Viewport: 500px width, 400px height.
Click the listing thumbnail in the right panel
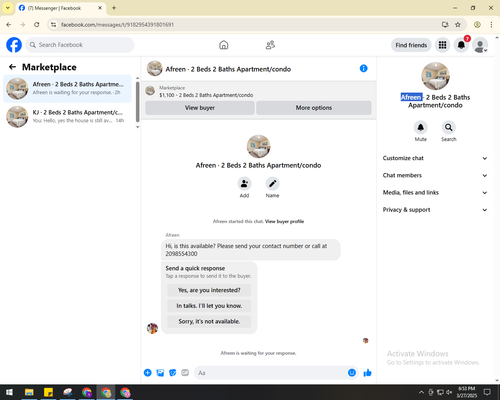click(435, 76)
